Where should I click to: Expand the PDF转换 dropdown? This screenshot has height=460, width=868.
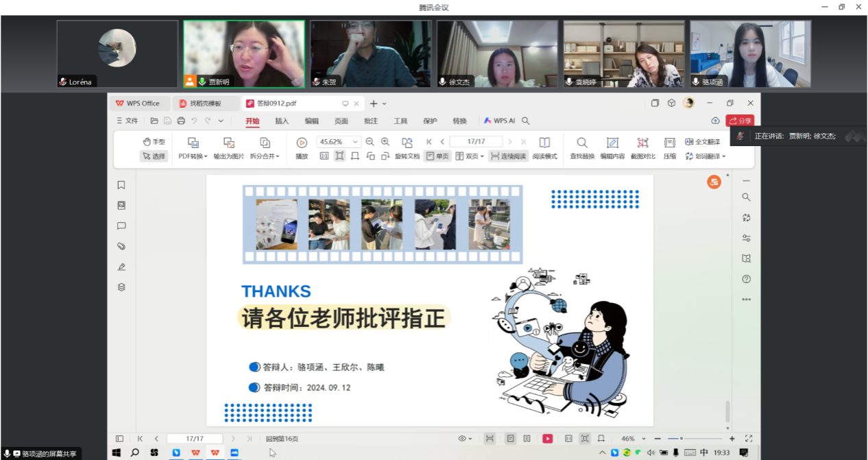193,156
